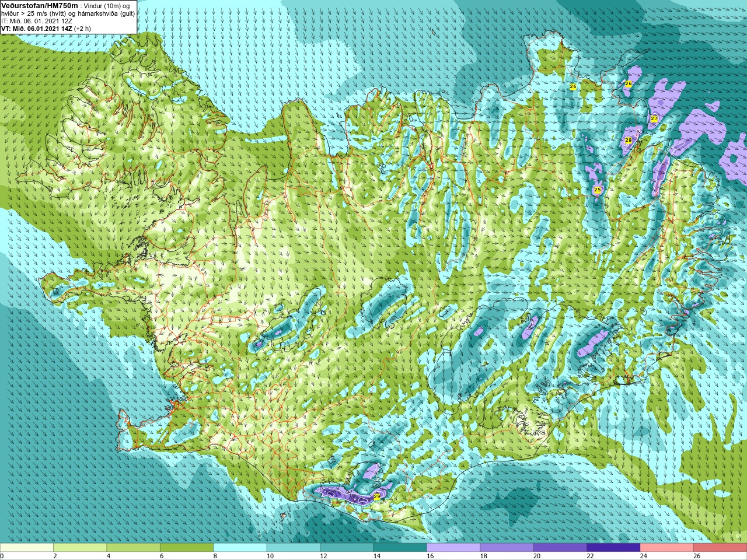Click the hviður > 25 m/s legend description

coord(68,13)
